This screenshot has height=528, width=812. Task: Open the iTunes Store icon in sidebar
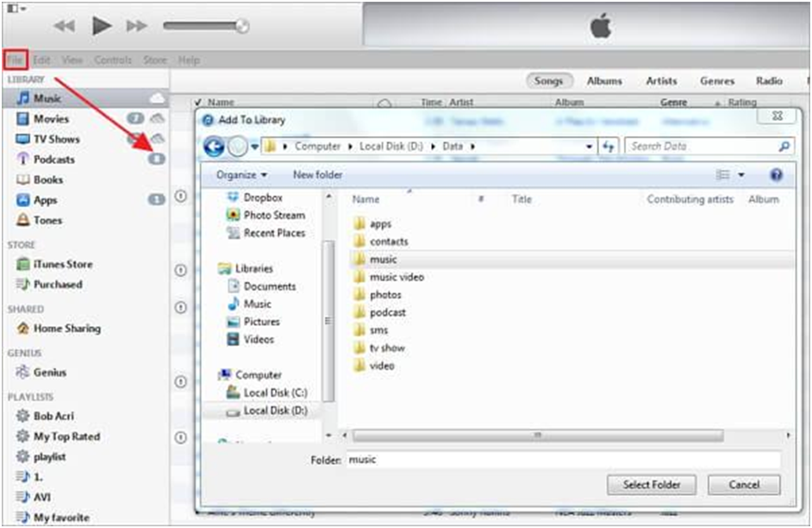(22, 264)
